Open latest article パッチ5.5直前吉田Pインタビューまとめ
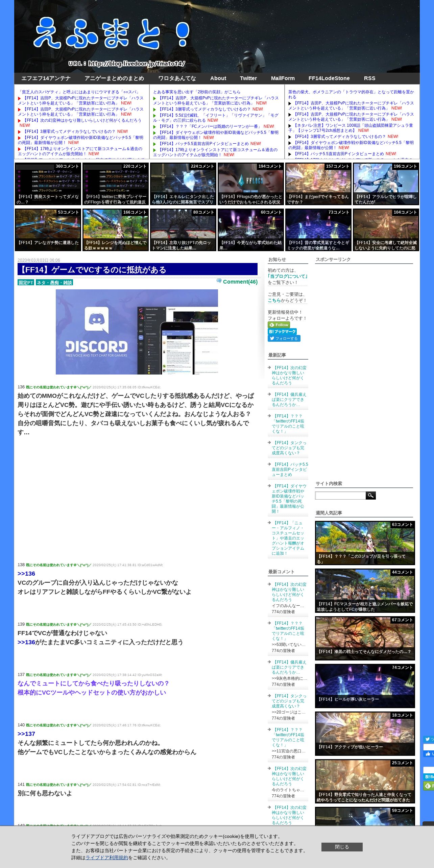The width and height of the screenshot is (434, 868). point(290,469)
